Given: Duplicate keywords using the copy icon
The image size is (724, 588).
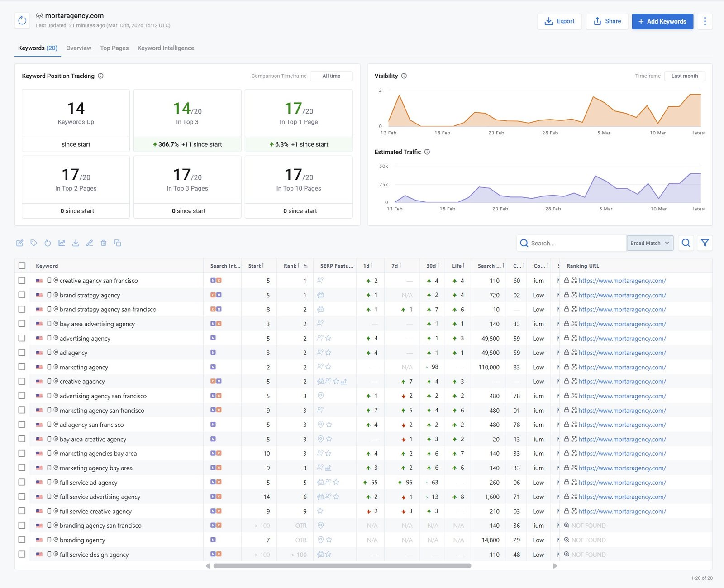Looking at the screenshot, I should coord(118,243).
